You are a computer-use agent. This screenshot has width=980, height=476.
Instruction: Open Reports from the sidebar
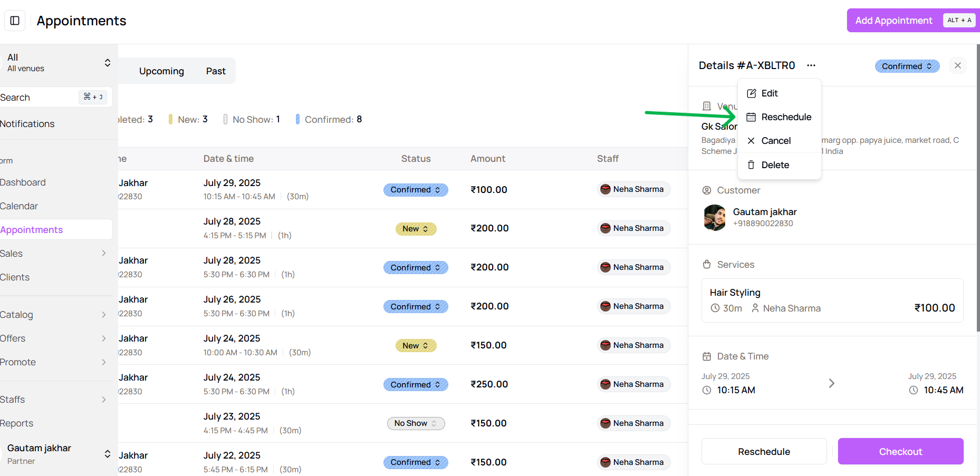tap(17, 423)
